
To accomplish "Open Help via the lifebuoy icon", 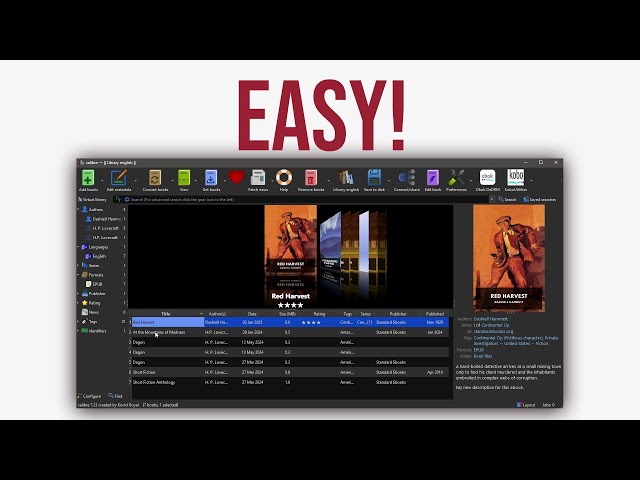I will [x=284, y=178].
